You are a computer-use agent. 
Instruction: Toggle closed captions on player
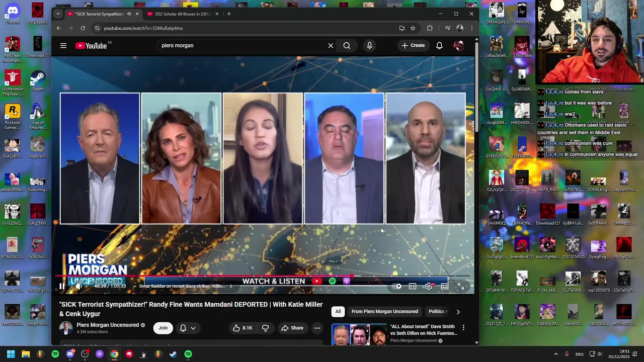point(413,286)
